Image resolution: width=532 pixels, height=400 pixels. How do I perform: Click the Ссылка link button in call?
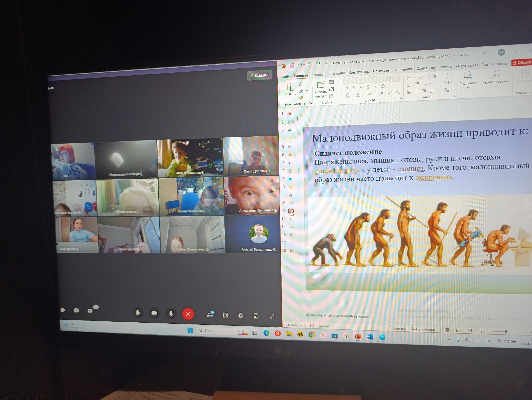pyautogui.click(x=260, y=75)
